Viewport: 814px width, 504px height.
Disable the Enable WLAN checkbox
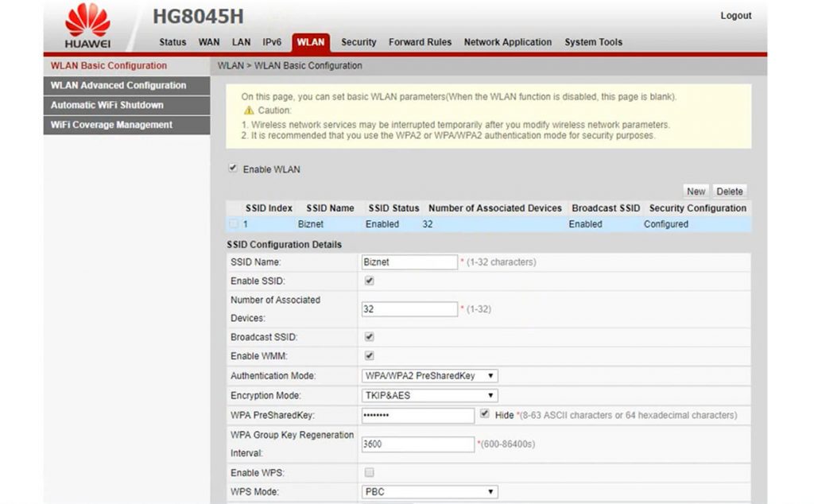click(233, 168)
